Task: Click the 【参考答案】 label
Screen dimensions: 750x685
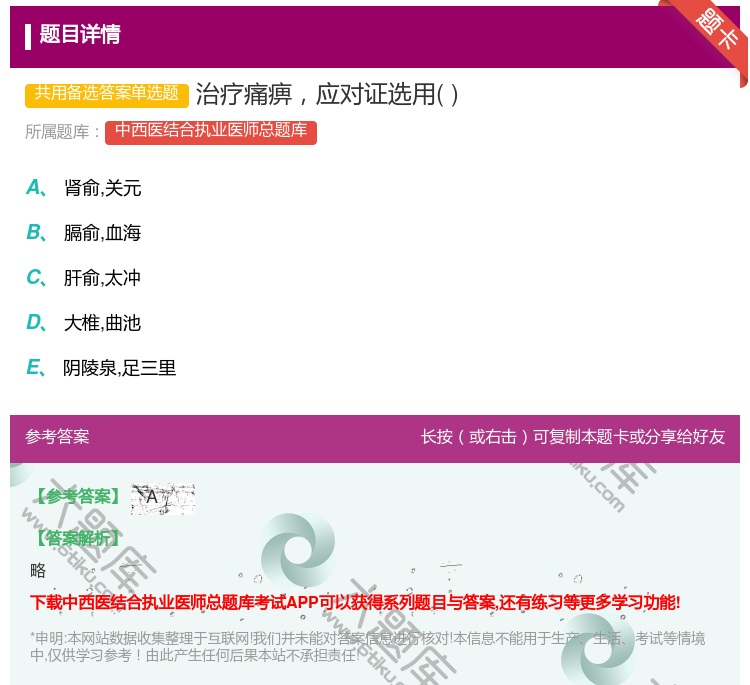Action: tap(78, 497)
